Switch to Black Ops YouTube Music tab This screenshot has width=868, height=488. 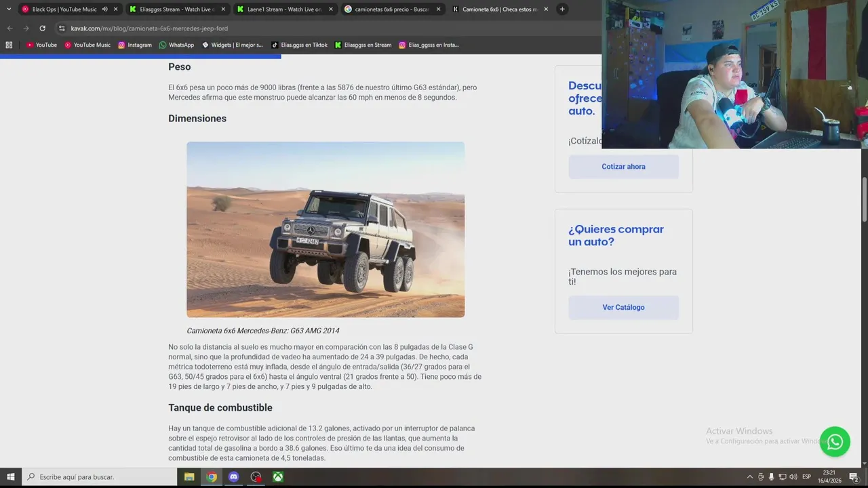point(69,9)
